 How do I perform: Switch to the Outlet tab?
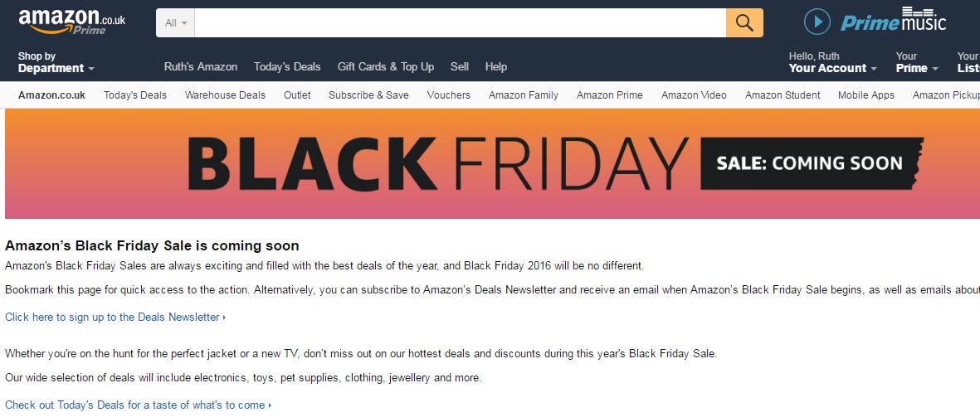pyautogui.click(x=297, y=95)
